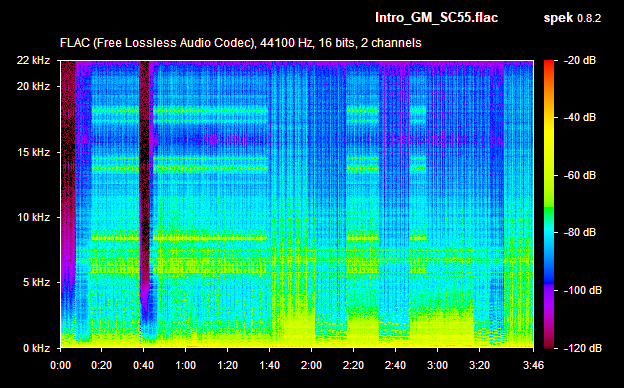Select the 5 kHz frequency axis label
This screenshot has height=388, width=624.
click(x=36, y=283)
